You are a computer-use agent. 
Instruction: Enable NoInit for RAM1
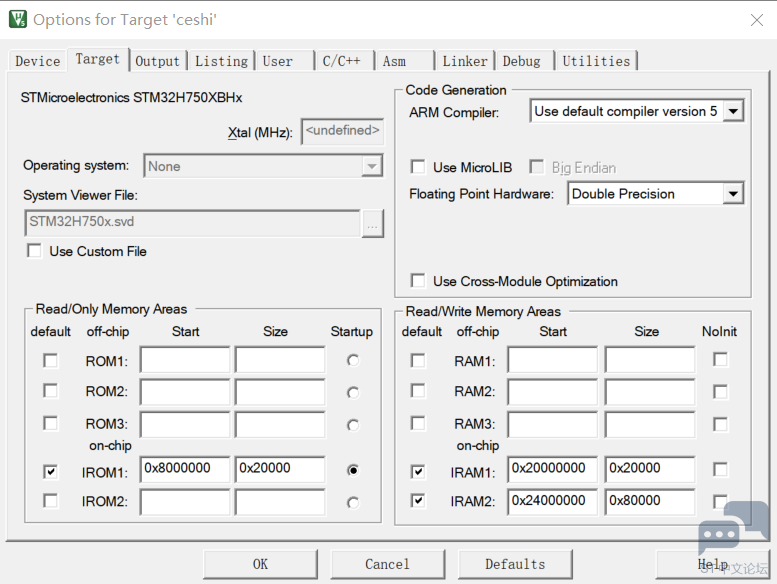point(720,360)
